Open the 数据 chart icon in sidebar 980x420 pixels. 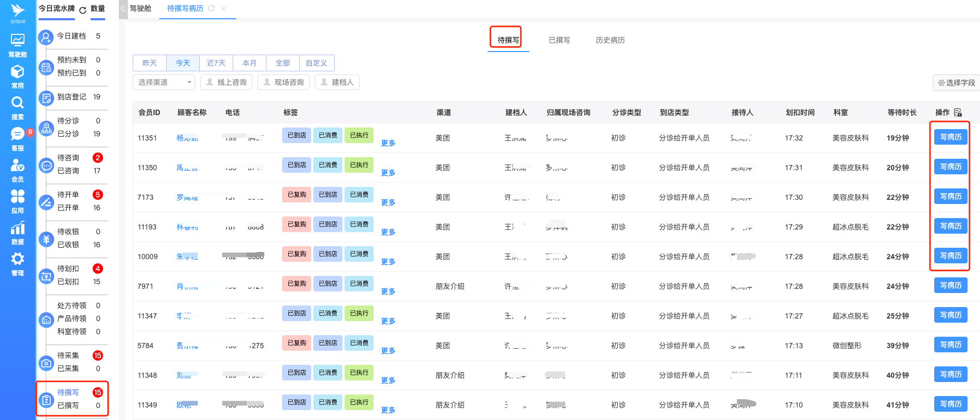click(18, 232)
